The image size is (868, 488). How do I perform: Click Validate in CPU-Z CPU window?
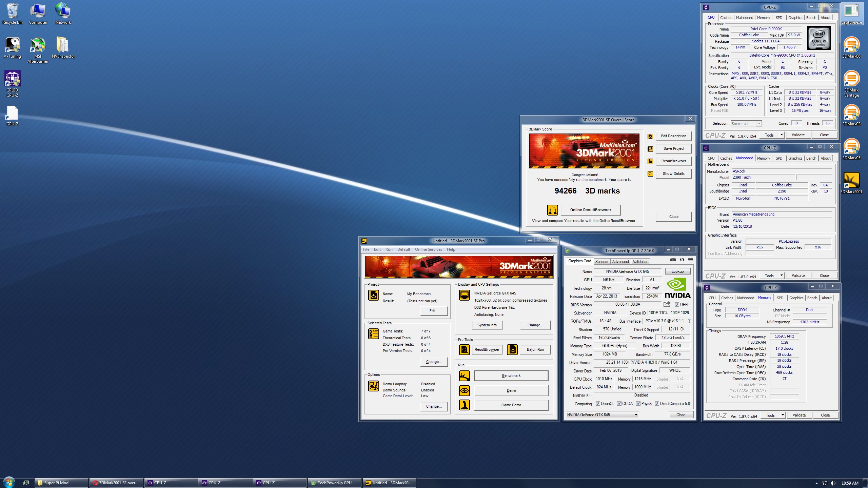point(798,135)
